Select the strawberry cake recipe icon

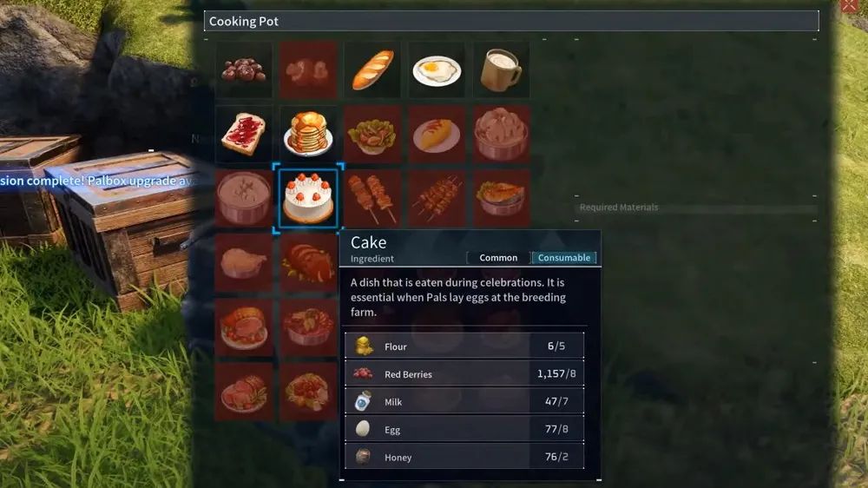click(308, 198)
